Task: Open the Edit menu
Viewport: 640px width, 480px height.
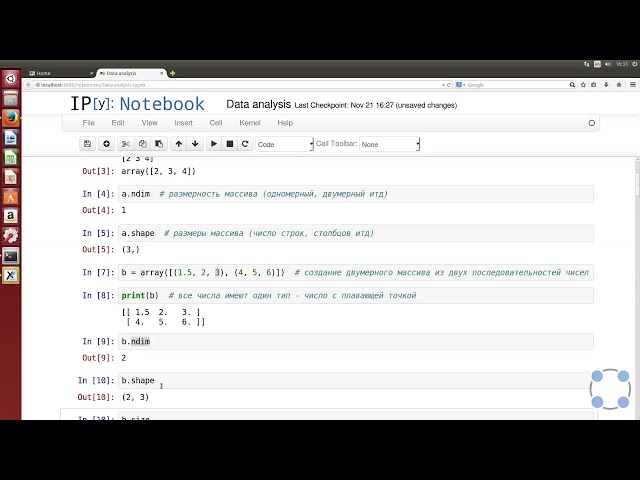Action: coord(118,123)
